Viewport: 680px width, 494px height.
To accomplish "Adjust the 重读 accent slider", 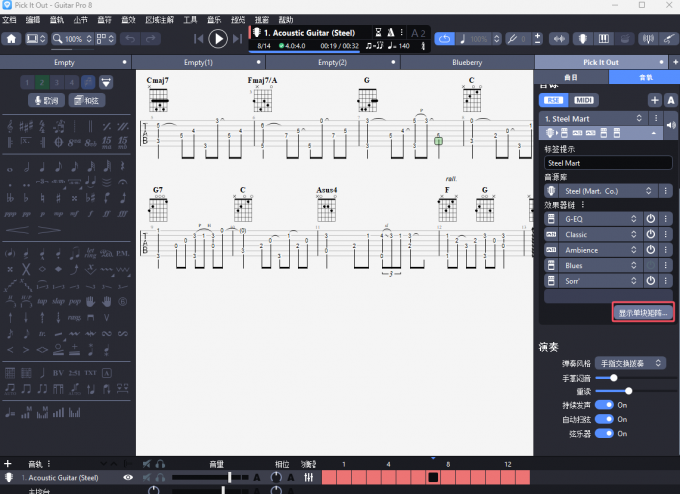I will 627,391.
